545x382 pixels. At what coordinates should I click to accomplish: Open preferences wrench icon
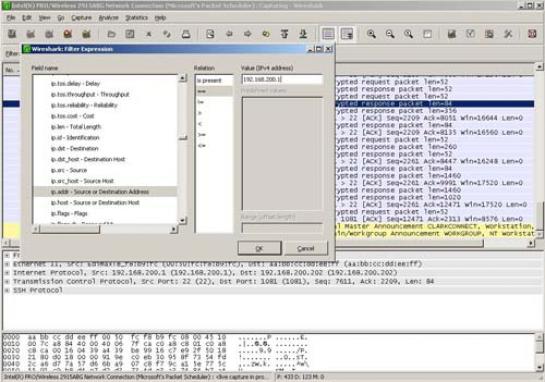[508, 34]
